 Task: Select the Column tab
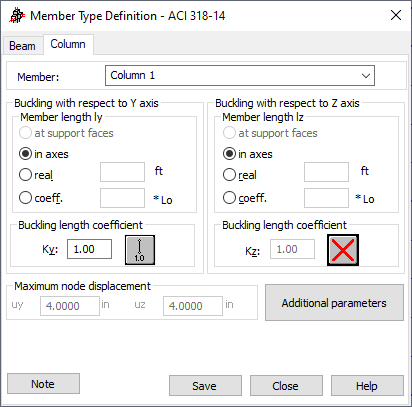pos(68,44)
